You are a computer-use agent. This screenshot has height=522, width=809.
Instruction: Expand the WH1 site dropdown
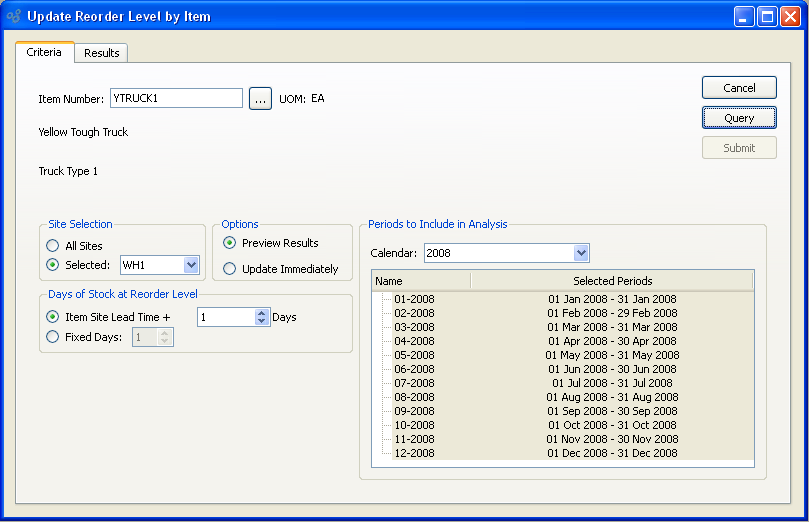pos(191,265)
